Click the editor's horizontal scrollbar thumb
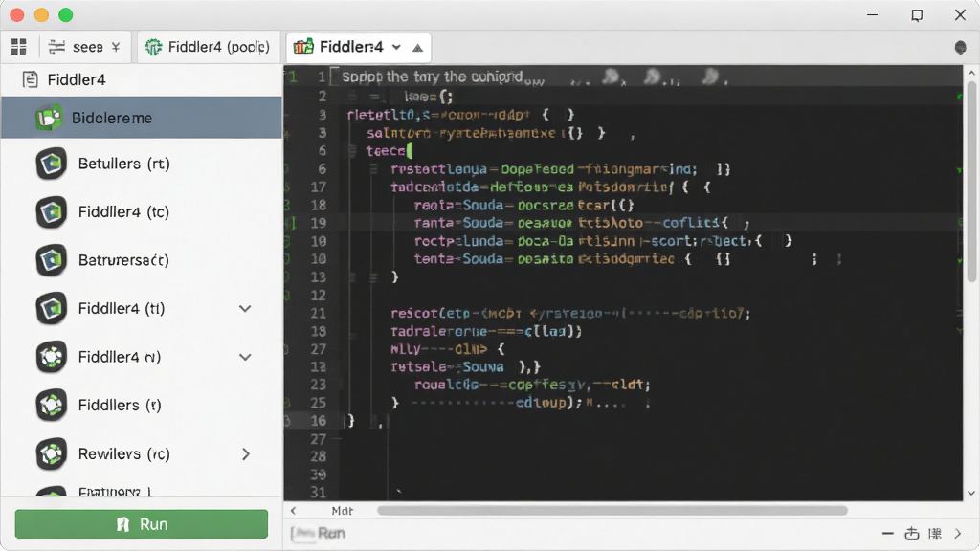The height and width of the screenshot is (551, 980). [x=612, y=511]
